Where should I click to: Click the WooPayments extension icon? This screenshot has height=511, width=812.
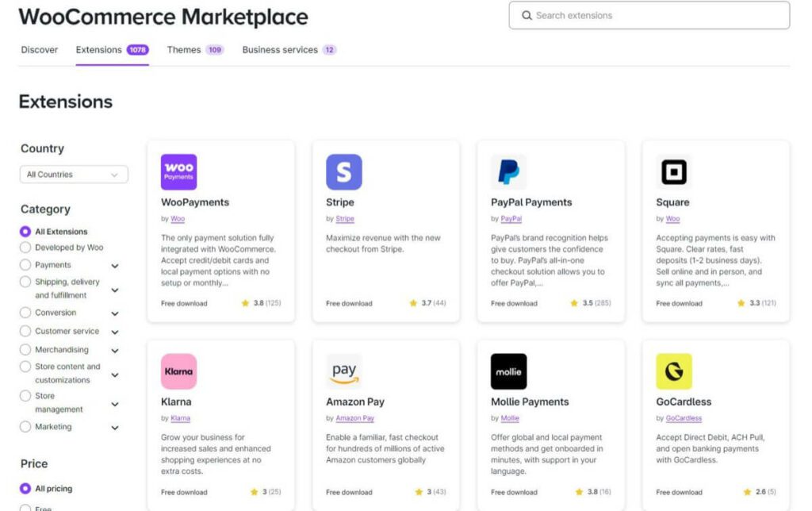179,171
